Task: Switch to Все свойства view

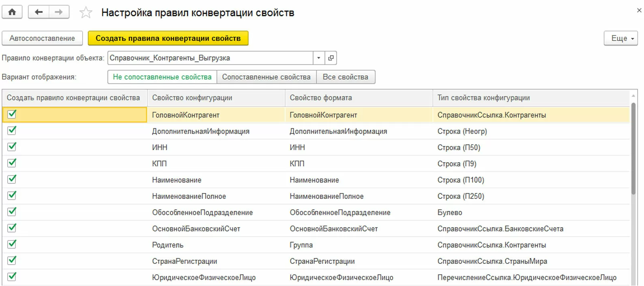Action: [x=345, y=77]
